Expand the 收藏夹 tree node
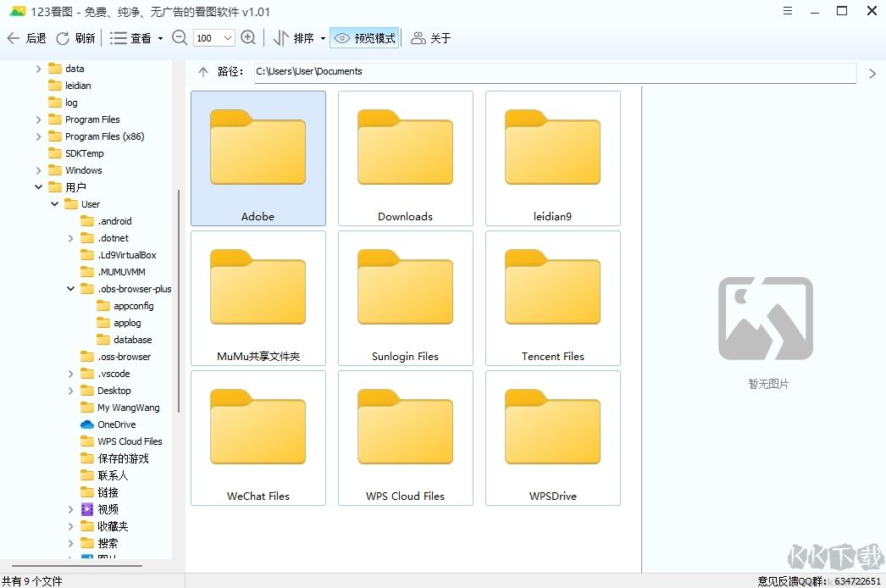 coord(70,526)
